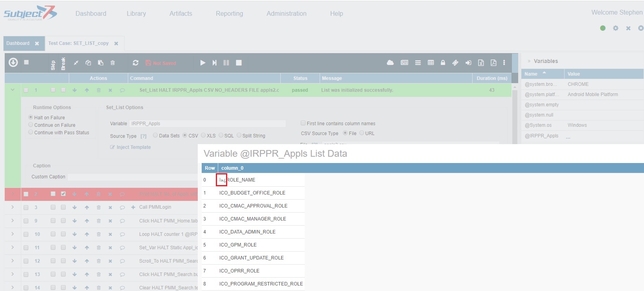Collapse step 1 details with chevron

coord(13,90)
